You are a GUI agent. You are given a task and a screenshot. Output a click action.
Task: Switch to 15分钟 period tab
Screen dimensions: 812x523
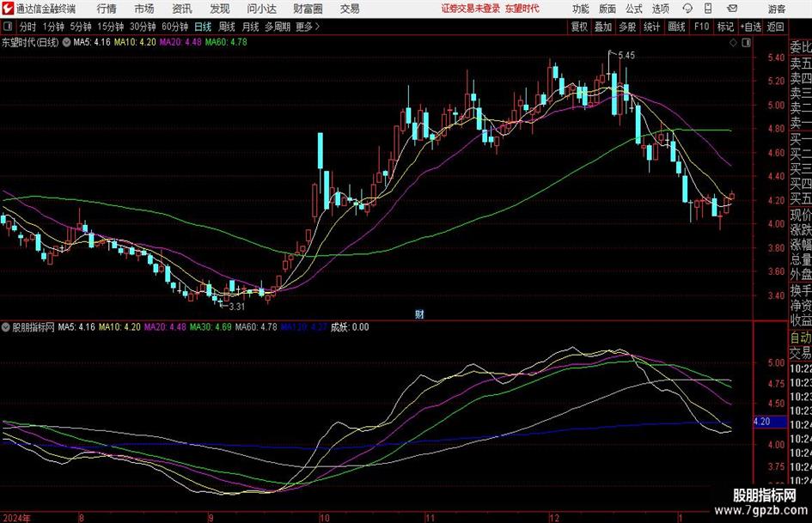111,27
